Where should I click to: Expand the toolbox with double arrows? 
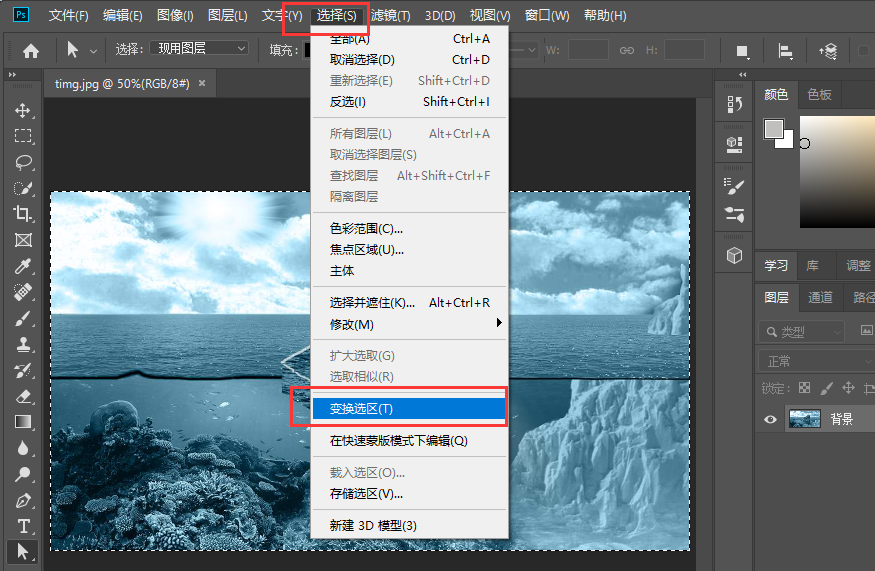(12, 74)
